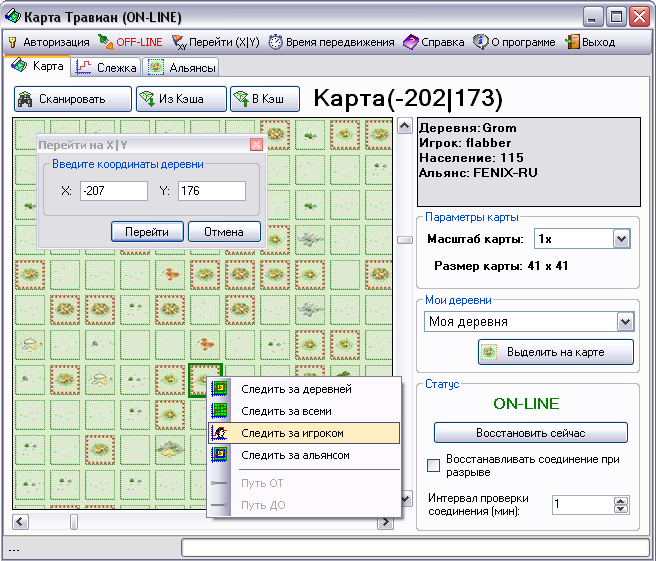Click the Следить за всеми icon
Viewport: 656px width, 561px height.
tap(219, 411)
